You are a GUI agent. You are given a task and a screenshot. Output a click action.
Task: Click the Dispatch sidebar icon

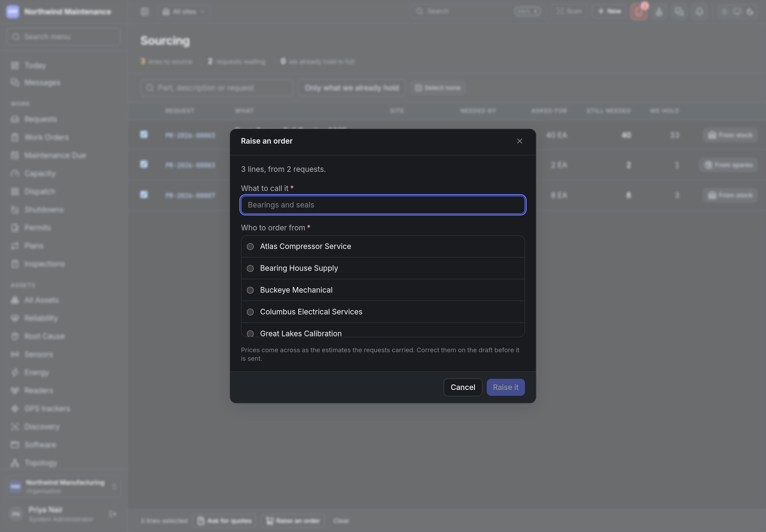pyautogui.click(x=15, y=192)
